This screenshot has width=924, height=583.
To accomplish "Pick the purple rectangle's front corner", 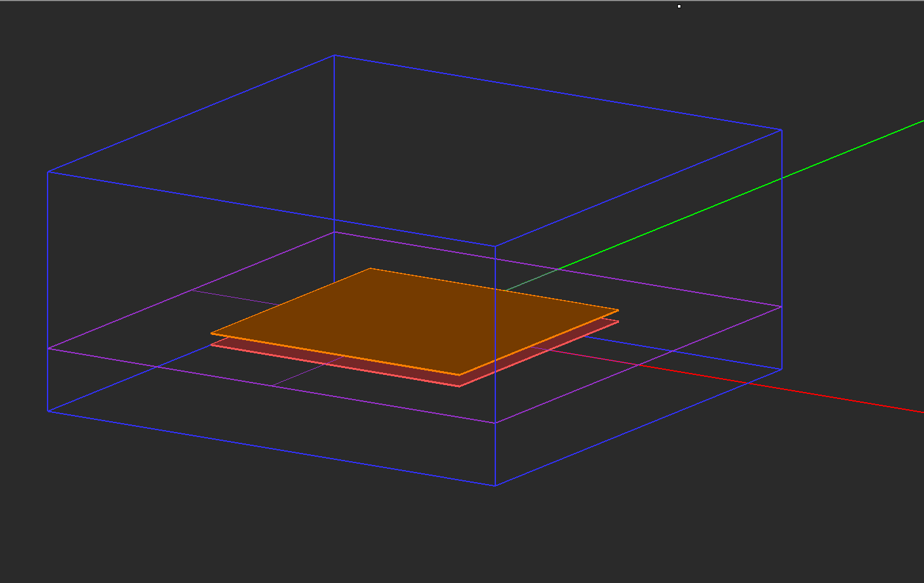I will (x=495, y=423).
